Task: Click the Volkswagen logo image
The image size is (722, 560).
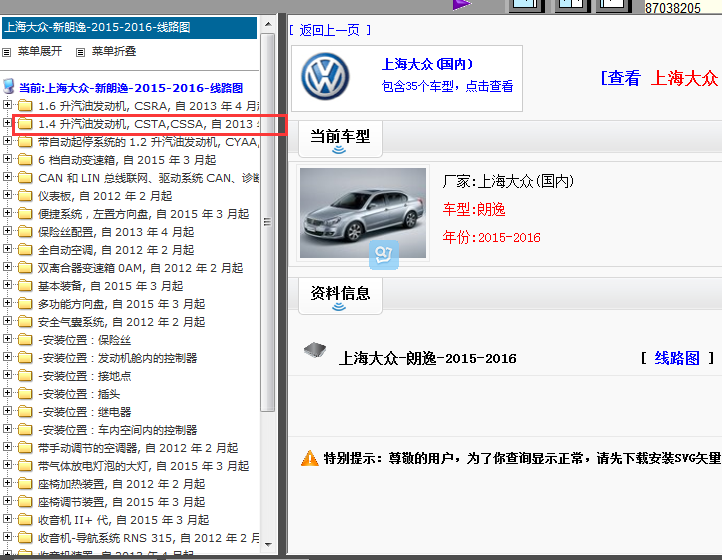Action: click(326, 76)
